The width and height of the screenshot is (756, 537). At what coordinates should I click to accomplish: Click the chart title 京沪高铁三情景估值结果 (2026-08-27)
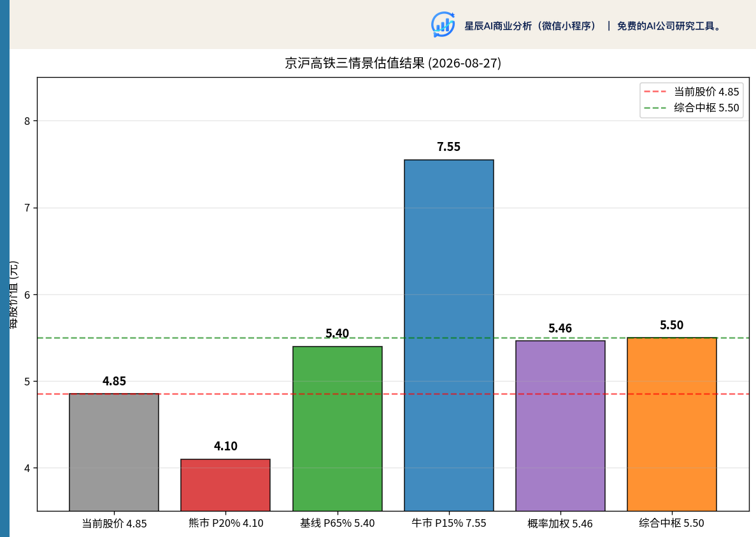pos(393,63)
